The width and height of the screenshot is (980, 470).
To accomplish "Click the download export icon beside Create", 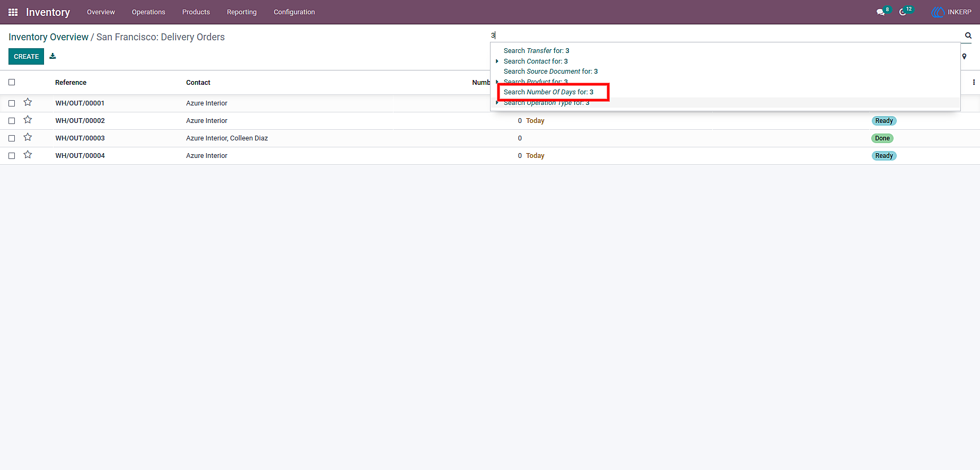I will 52,56.
